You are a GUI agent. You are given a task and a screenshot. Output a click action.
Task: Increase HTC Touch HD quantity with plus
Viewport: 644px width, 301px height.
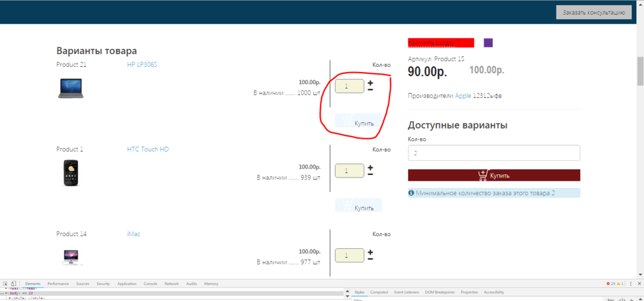370,167
